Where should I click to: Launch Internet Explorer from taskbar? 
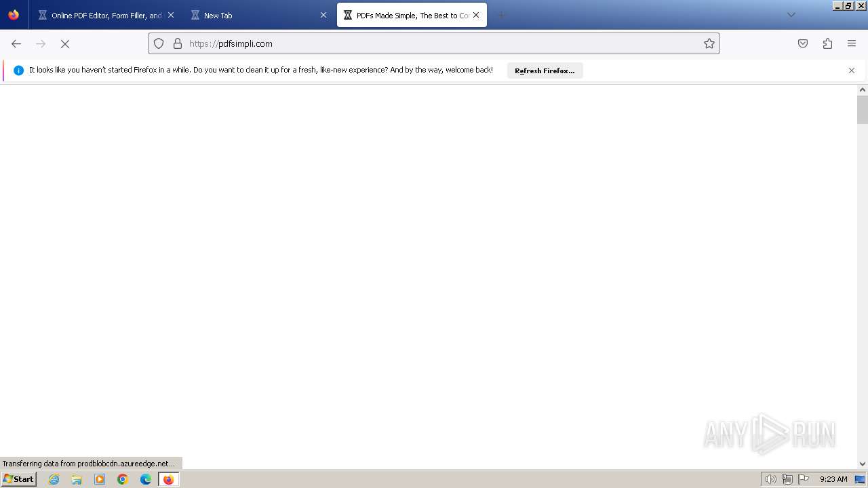tap(54, 479)
